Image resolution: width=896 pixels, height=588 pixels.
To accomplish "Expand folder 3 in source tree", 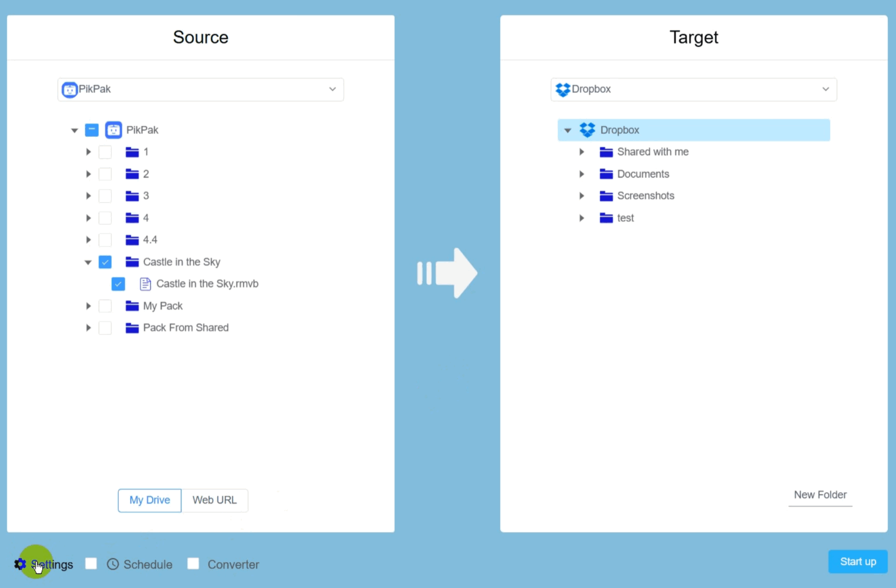I will [x=88, y=196].
